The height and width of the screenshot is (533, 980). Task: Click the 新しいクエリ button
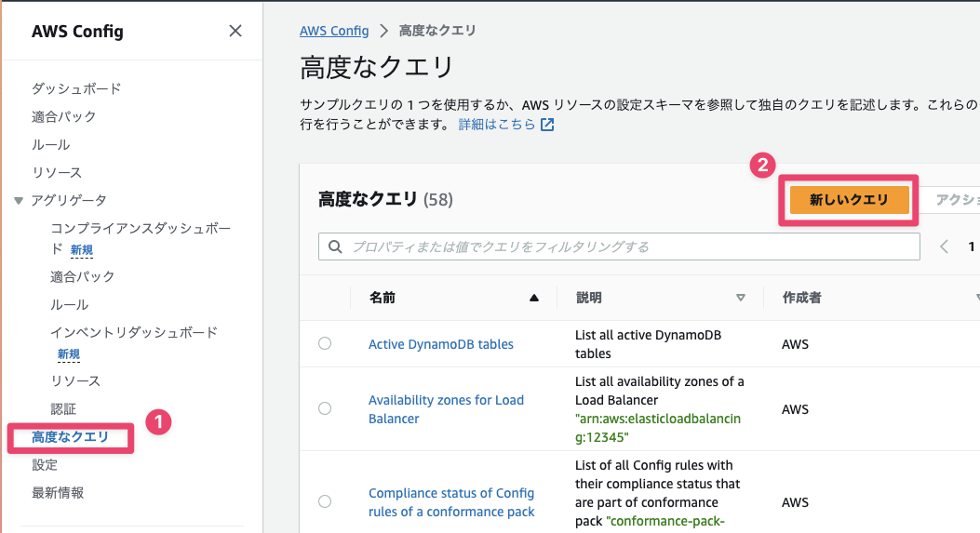848,200
